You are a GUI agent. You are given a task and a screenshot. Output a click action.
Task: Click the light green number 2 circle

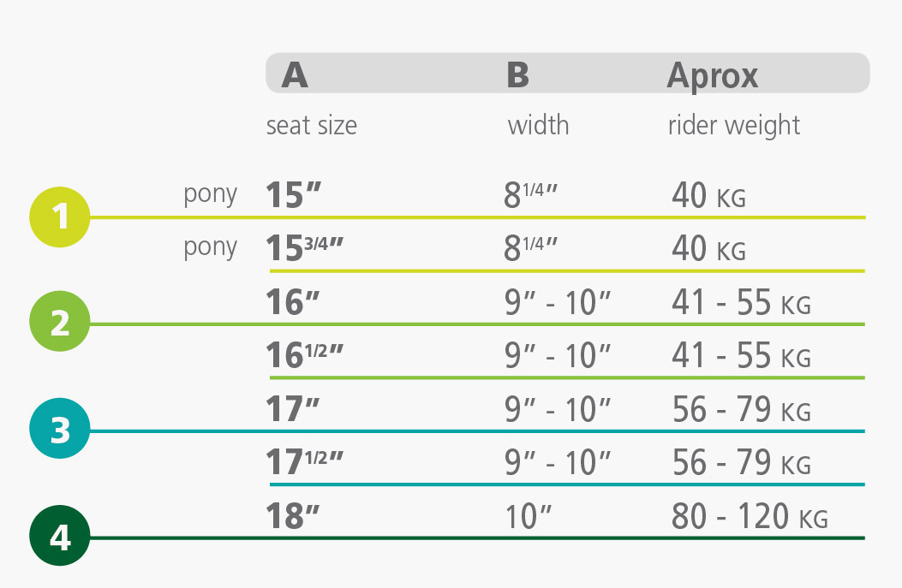click(60, 321)
